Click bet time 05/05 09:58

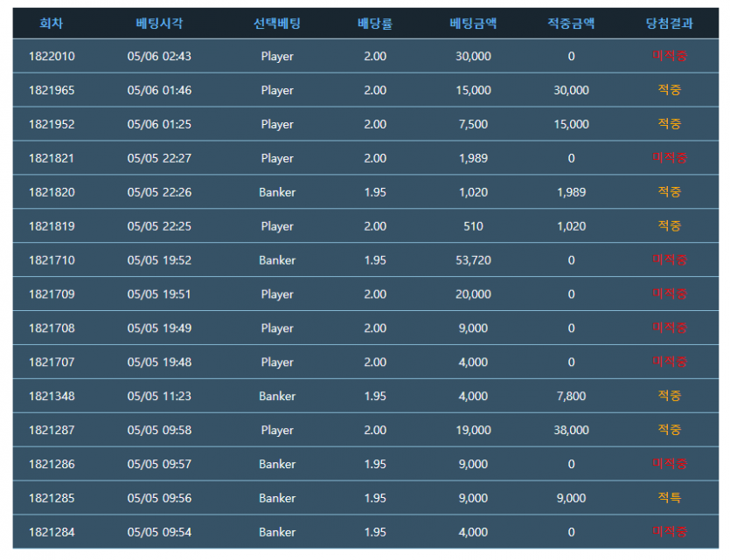pyautogui.click(x=159, y=430)
